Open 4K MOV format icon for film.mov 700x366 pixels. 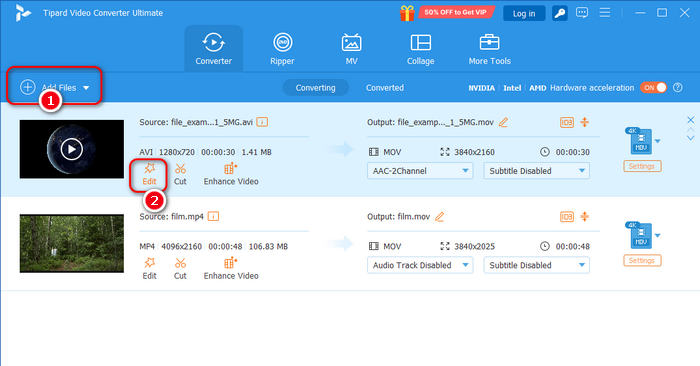tap(640, 236)
